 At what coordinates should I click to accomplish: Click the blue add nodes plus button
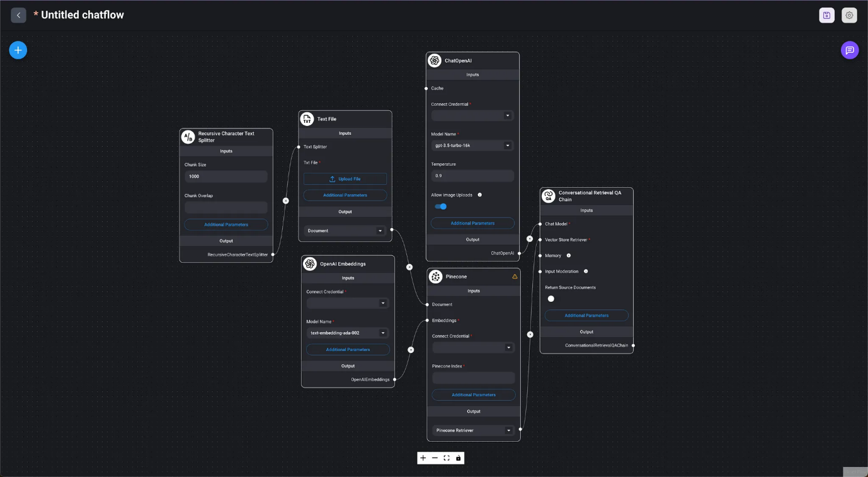click(x=18, y=50)
